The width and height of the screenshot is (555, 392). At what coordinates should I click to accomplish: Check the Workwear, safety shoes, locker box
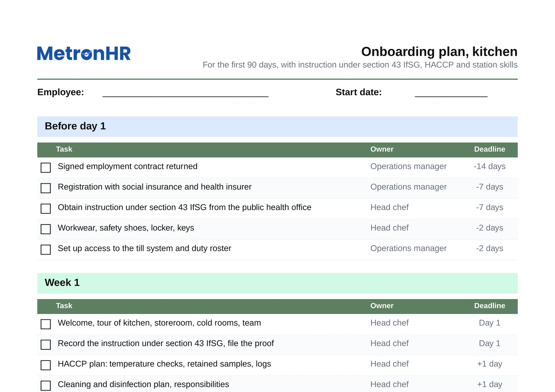tap(46, 229)
